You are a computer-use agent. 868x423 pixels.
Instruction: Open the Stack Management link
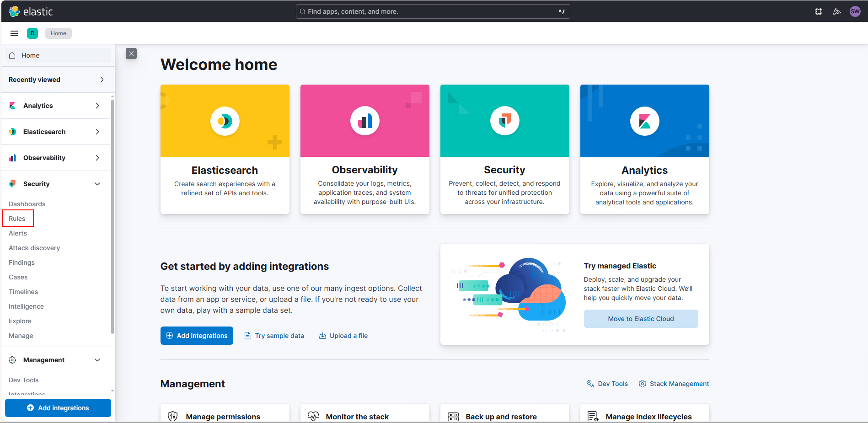pos(679,384)
